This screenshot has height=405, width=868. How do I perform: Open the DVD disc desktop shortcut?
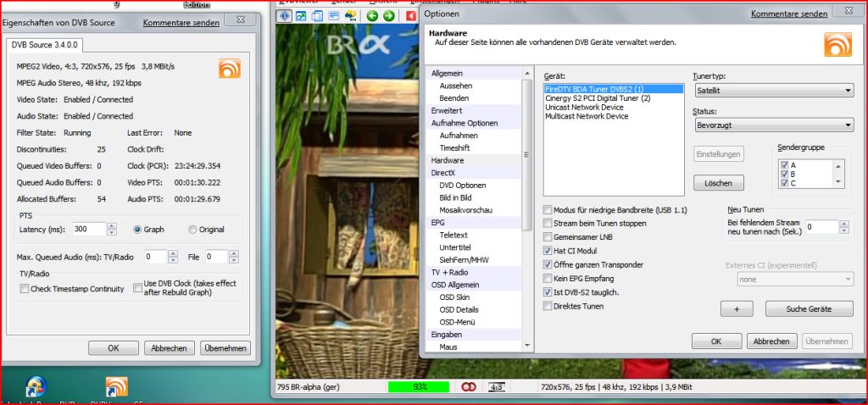[x=36, y=386]
